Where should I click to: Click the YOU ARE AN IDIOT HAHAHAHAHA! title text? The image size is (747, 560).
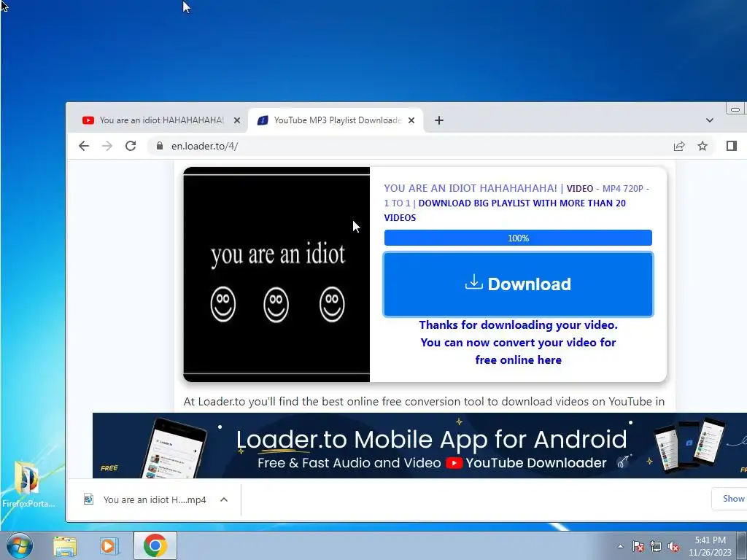[471, 188]
